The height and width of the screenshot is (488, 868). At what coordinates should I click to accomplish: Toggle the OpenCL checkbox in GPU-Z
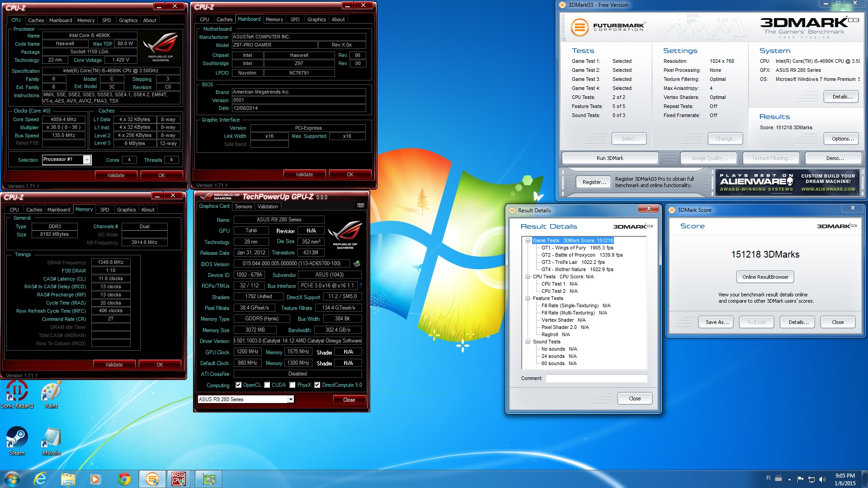pos(239,385)
